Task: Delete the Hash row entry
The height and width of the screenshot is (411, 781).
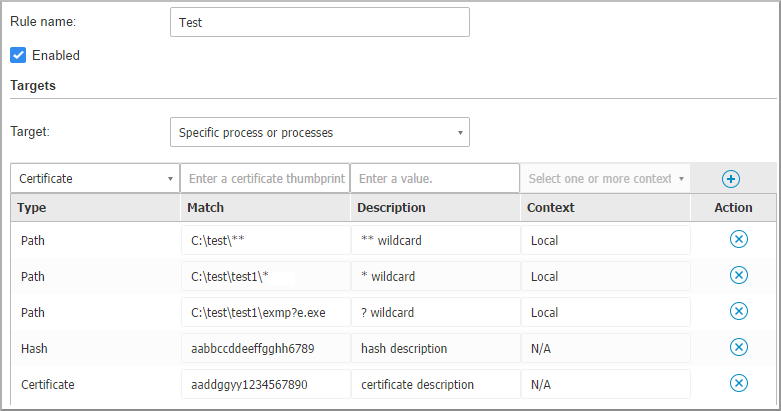Action: pyautogui.click(x=738, y=348)
